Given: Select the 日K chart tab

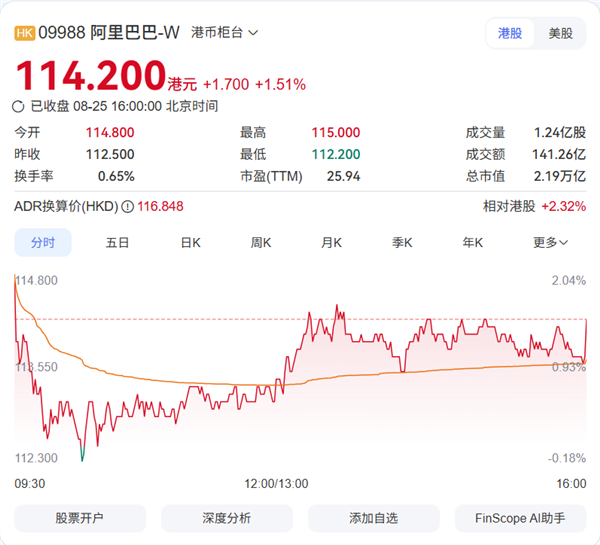Looking at the screenshot, I should (x=191, y=243).
